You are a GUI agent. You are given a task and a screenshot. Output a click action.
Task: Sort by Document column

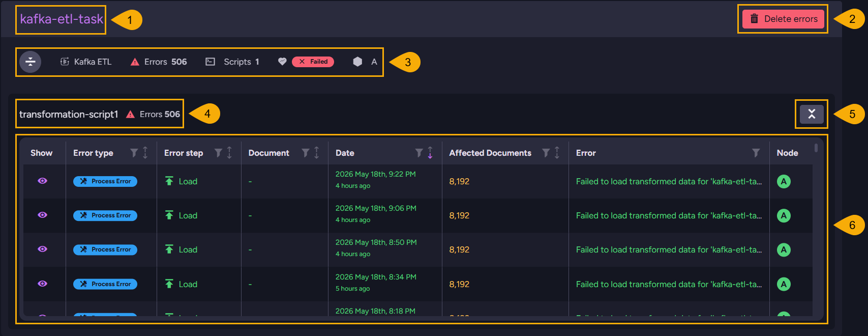[x=317, y=153]
